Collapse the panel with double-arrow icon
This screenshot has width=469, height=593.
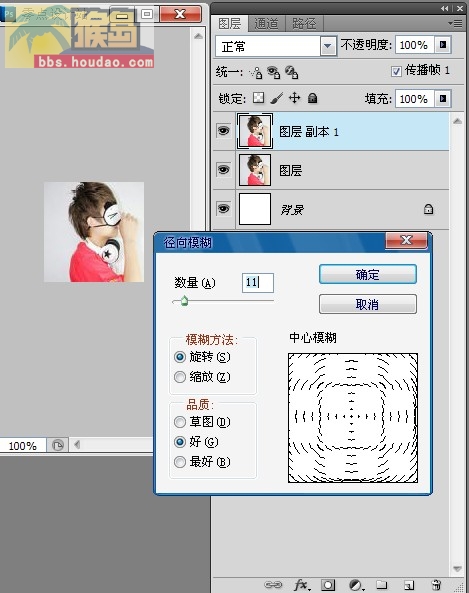click(x=445, y=8)
